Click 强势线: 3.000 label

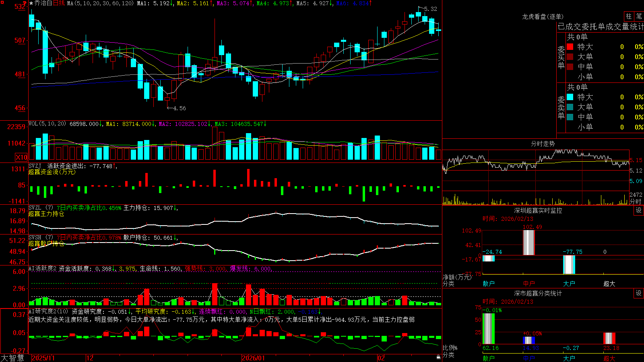coord(205,269)
